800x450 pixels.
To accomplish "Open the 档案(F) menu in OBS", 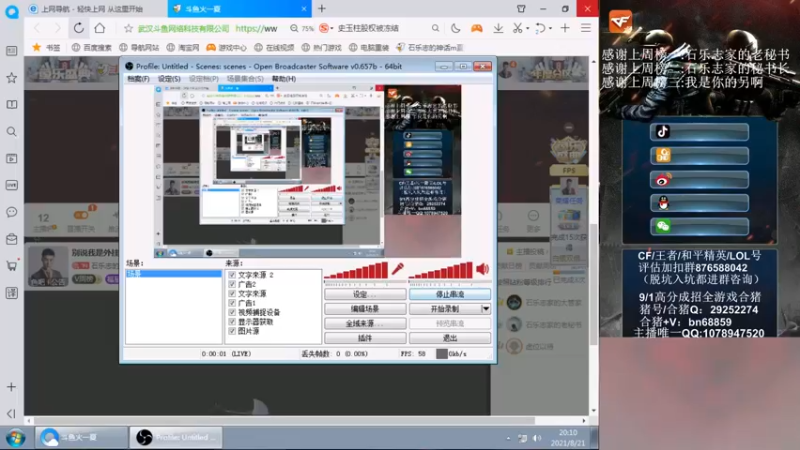I will (x=138, y=79).
